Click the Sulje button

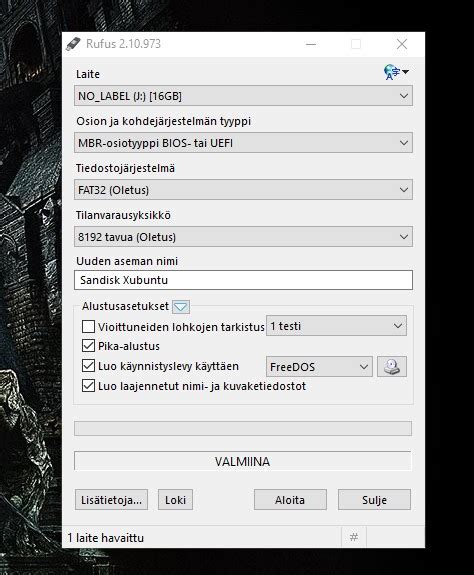tap(374, 500)
